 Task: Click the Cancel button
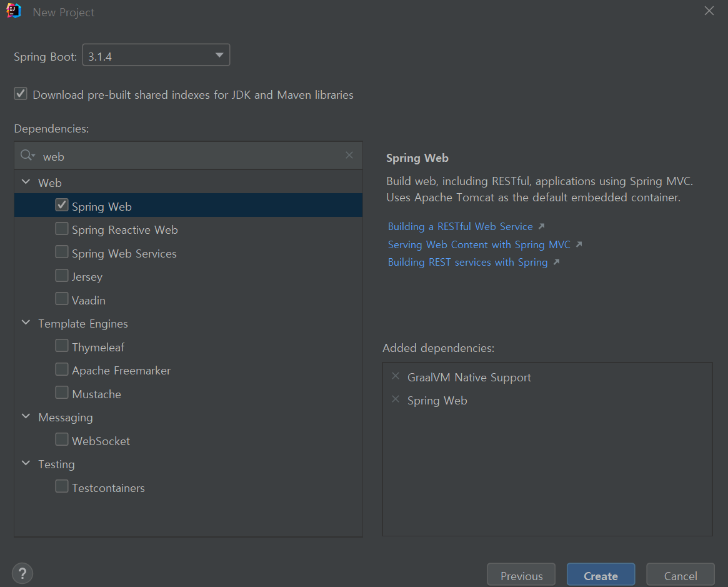681,576
